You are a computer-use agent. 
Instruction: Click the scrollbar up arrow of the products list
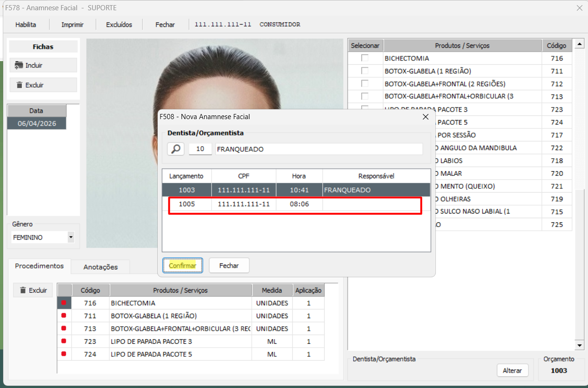(579, 45)
